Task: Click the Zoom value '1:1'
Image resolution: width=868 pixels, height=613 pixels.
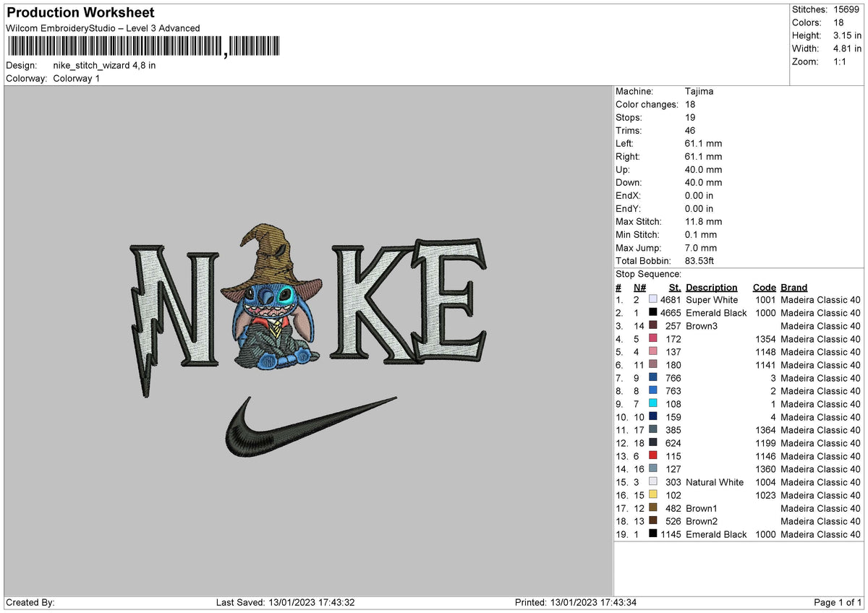Action: point(841,61)
